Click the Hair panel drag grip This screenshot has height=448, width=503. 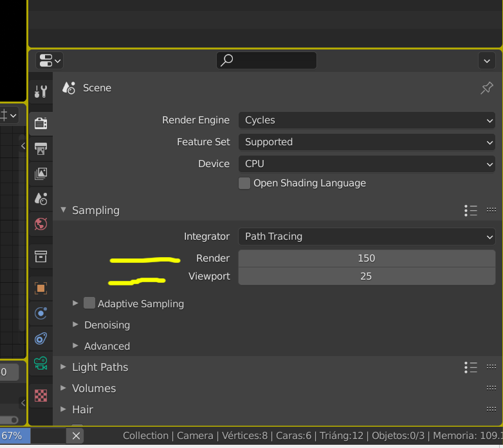(x=491, y=409)
